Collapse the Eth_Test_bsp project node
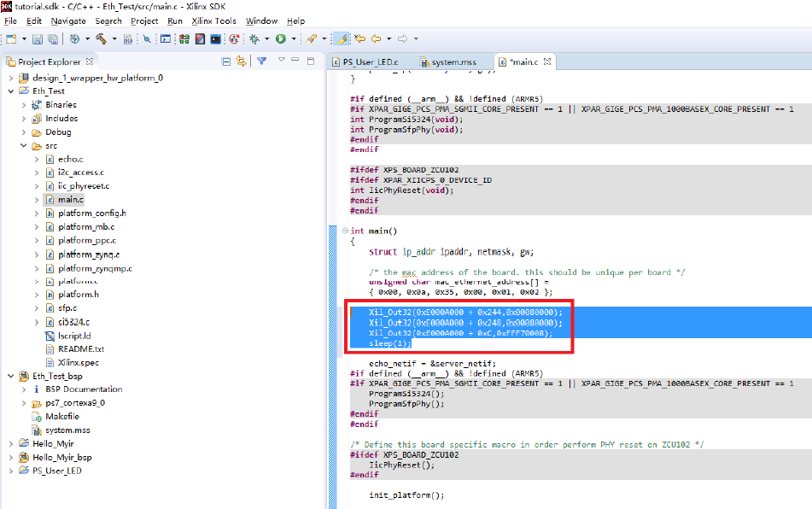 pos(11,377)
